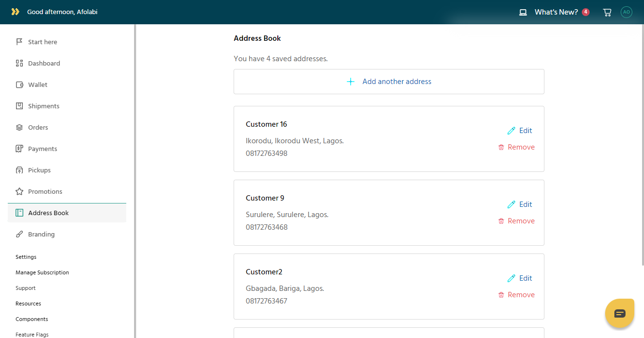Image resolution: width=644 pixels, height=338 pixels.
Task: Click the address Ikorodu, Ikorodu West, Lagos.
Action: tap(295, 141)
